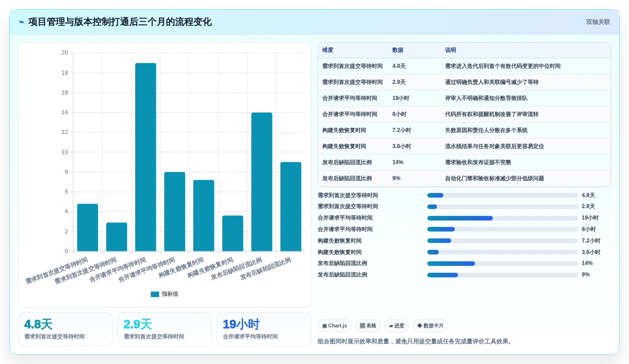Open the 2.9天 summary card
The width and height of the screenshot is (629, 364).
point(165,329)
